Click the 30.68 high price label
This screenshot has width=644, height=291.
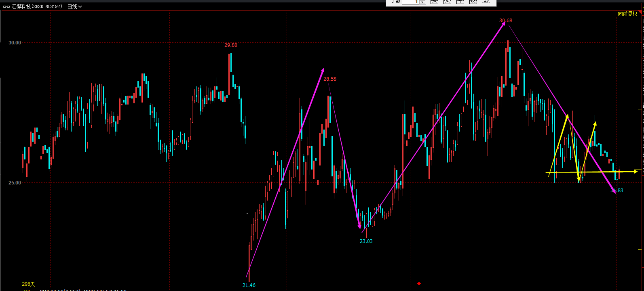click(x=505, y=21)
